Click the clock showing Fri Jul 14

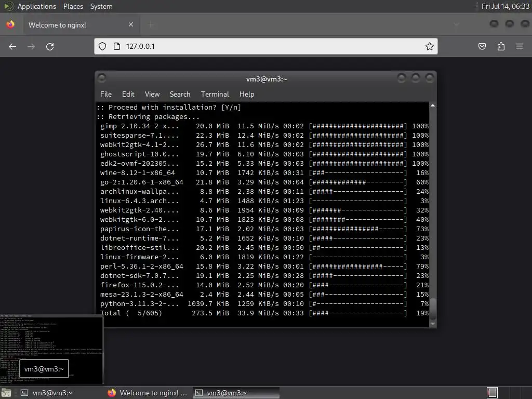click(505, 6)
